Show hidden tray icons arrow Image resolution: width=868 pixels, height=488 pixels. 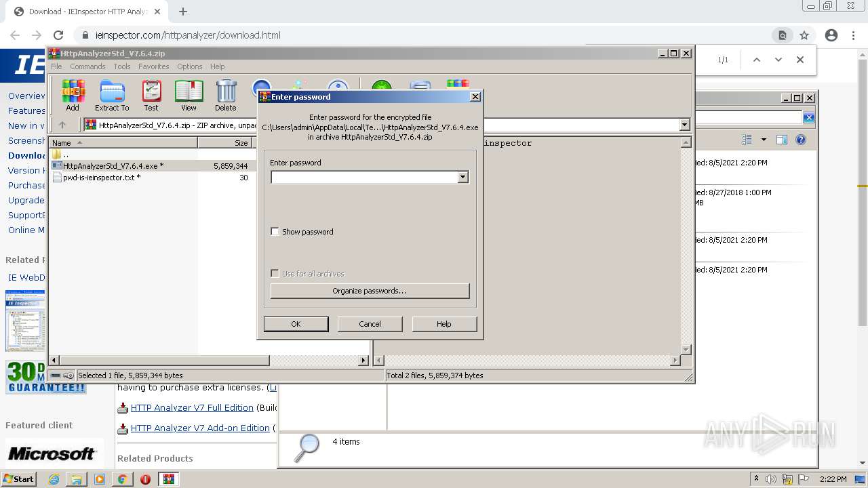coord(756,479)
